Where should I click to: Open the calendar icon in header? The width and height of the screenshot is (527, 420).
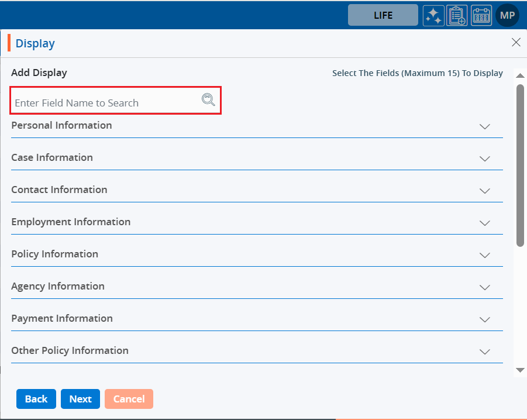(481, 16)
